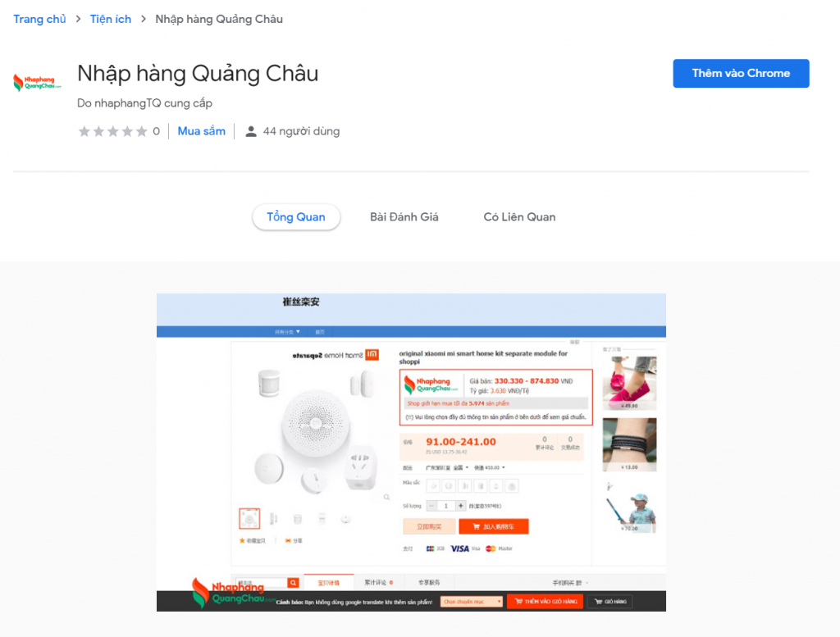840x637 pixels.
Task: Click the VISA payment icon
Action: pos(459,548)
